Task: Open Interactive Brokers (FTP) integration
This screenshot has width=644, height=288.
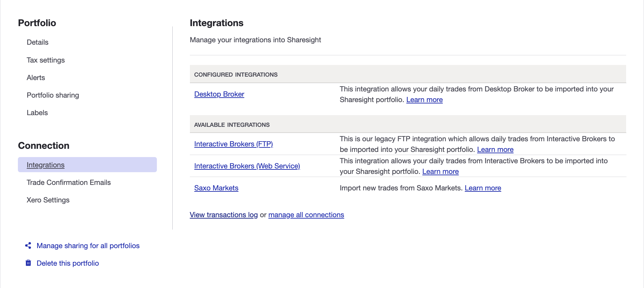Action: point(233,144)
